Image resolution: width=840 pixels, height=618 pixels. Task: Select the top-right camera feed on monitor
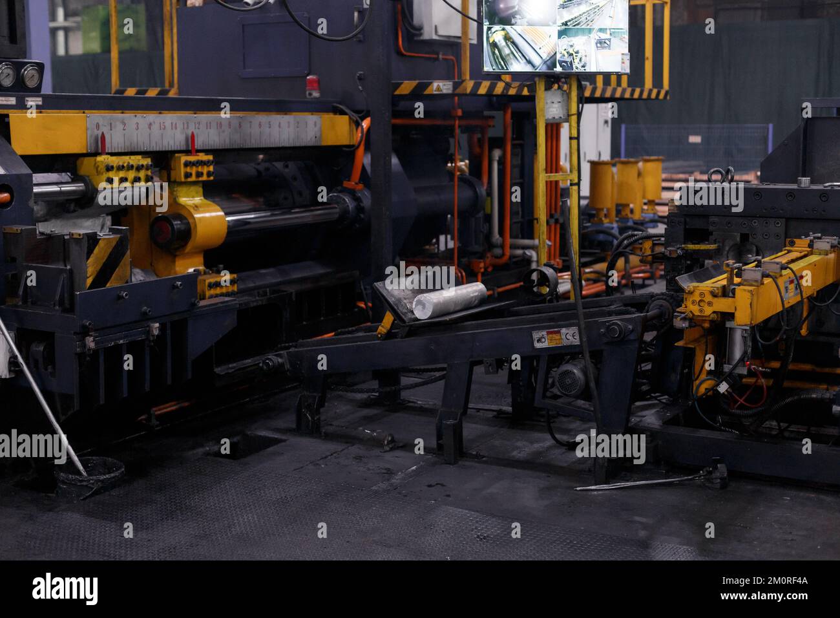point(591,13)
